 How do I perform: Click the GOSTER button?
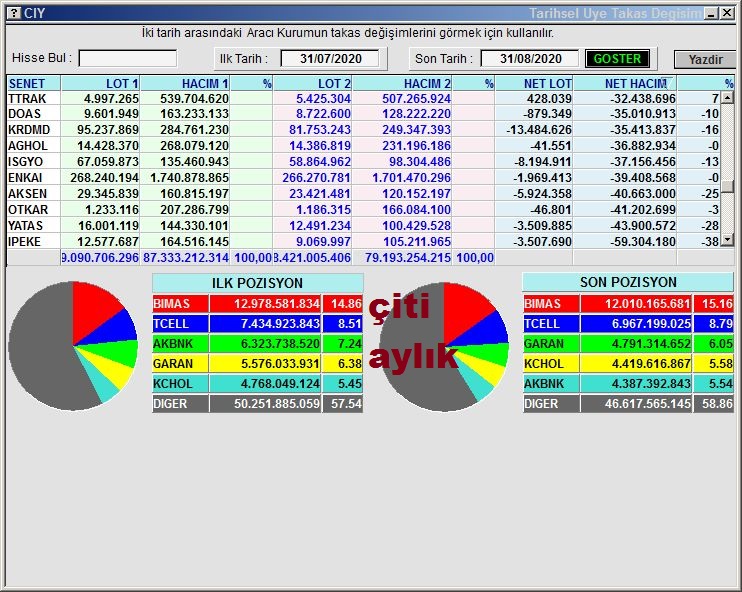click(617, 59)
